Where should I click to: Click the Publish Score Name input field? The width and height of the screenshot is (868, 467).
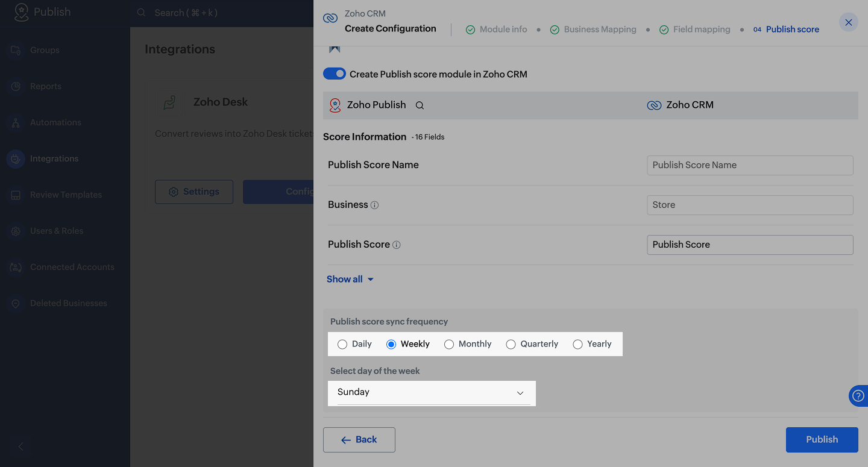[750, 165]
